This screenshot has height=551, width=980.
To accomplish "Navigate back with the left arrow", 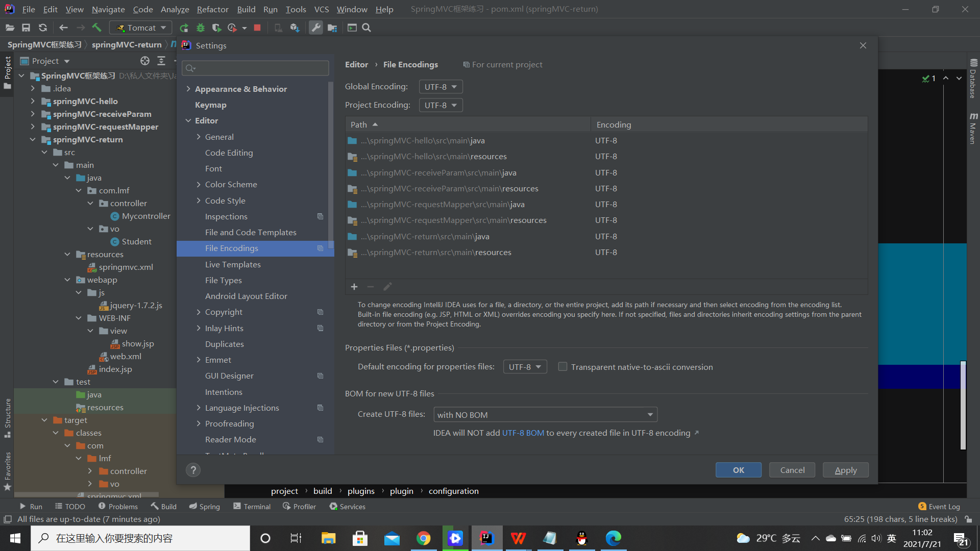I will click(x=63, y=28).
